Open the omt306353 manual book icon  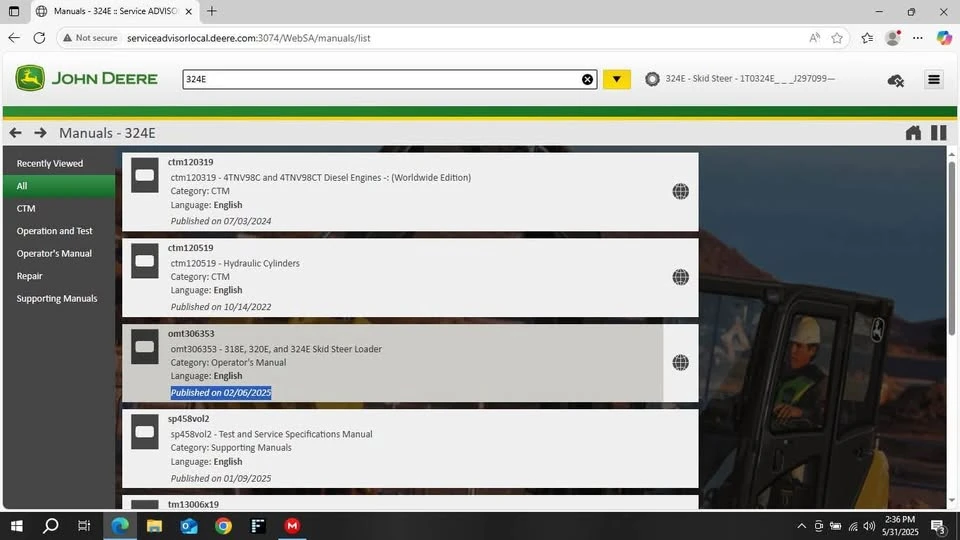(x=144, y=347)
